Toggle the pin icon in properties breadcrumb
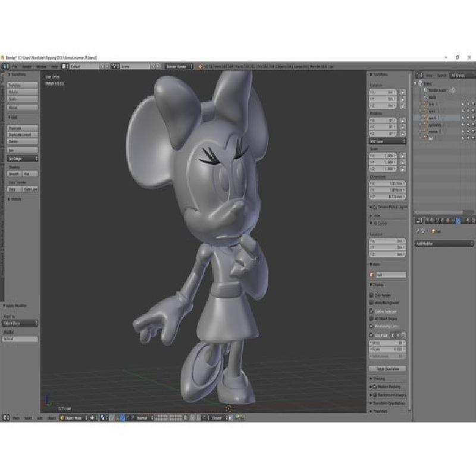Viewport: 476px width, 476px height. [x=418, y=231]
